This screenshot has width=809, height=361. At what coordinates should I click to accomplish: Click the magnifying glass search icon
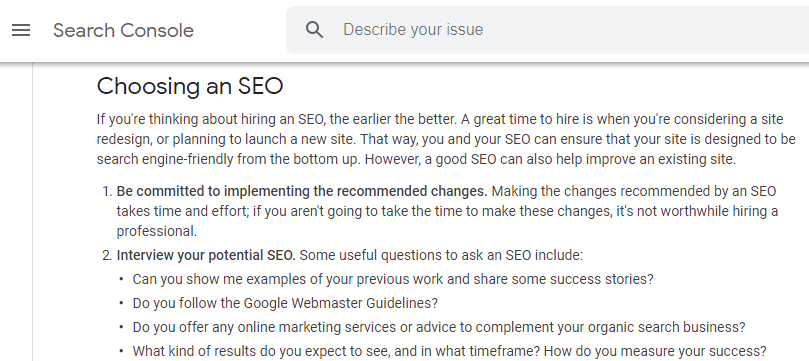[314, 30]
